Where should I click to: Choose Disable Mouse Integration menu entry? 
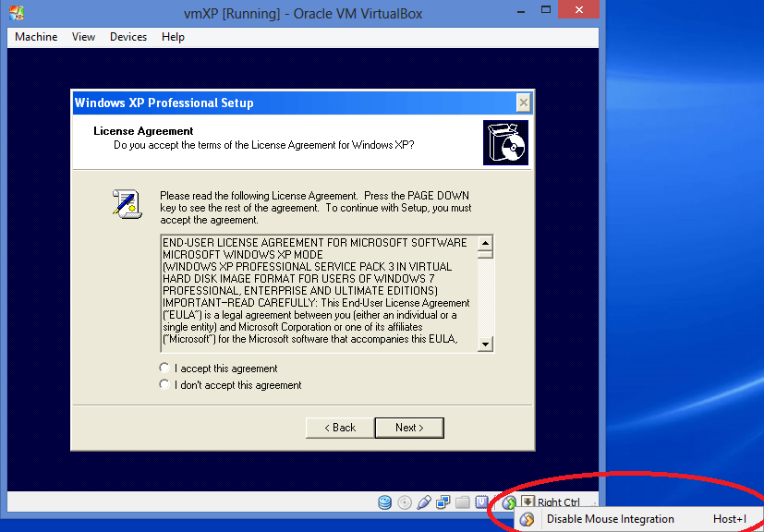click(610, 519)
